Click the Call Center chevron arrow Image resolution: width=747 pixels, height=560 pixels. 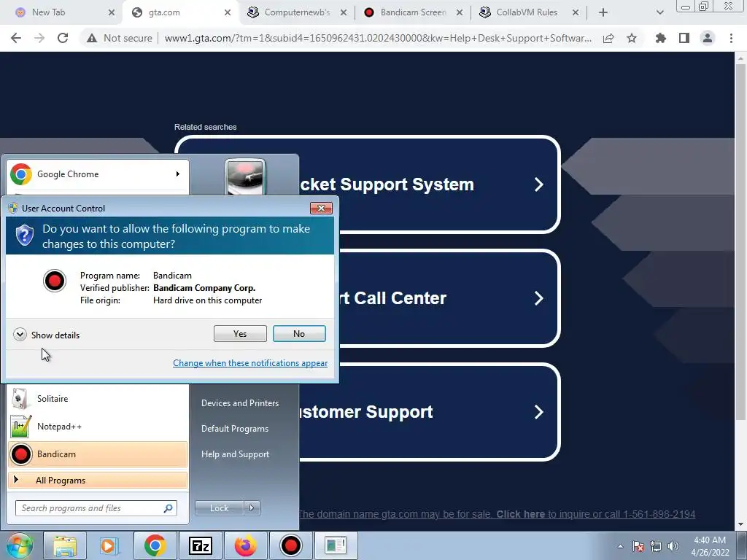539,298
